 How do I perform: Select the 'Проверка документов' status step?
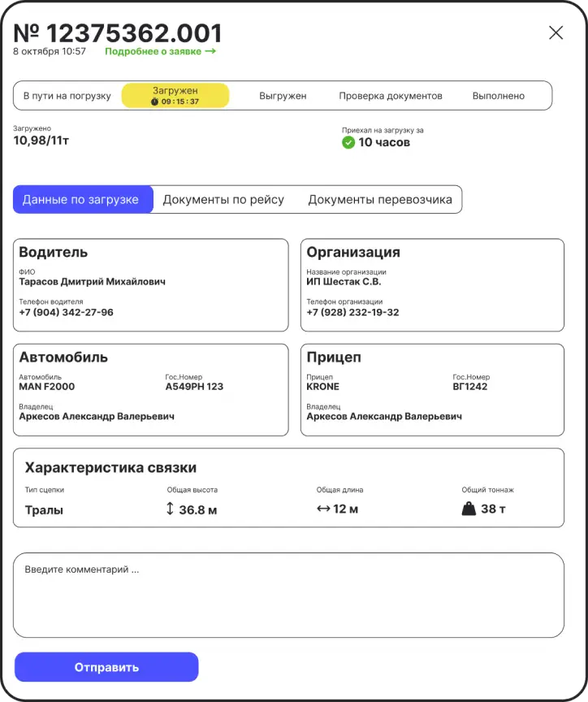(390, 96)
